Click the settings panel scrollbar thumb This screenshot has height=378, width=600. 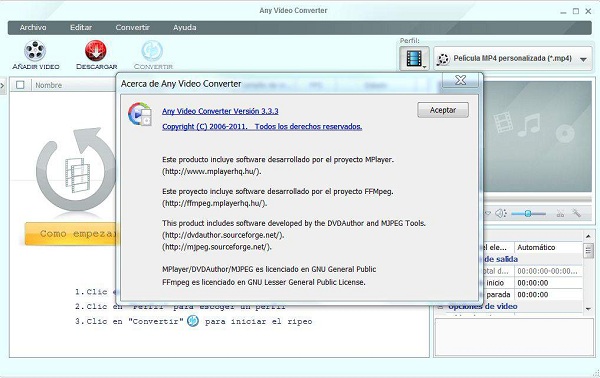(588, 251)
